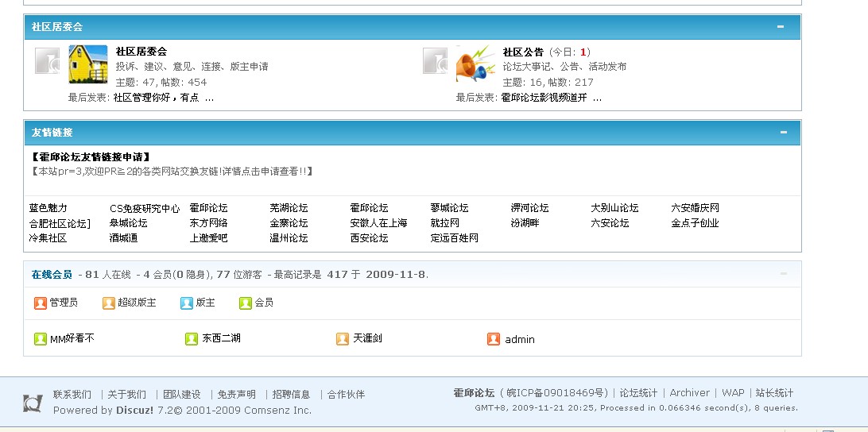Viewport: 868px width, 432px height.
Task: Click the Discuz footer logo icon
Action: pos(33,403)
